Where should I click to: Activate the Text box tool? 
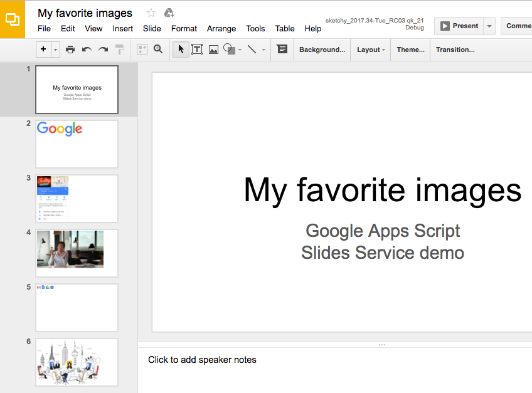point(197,50)
